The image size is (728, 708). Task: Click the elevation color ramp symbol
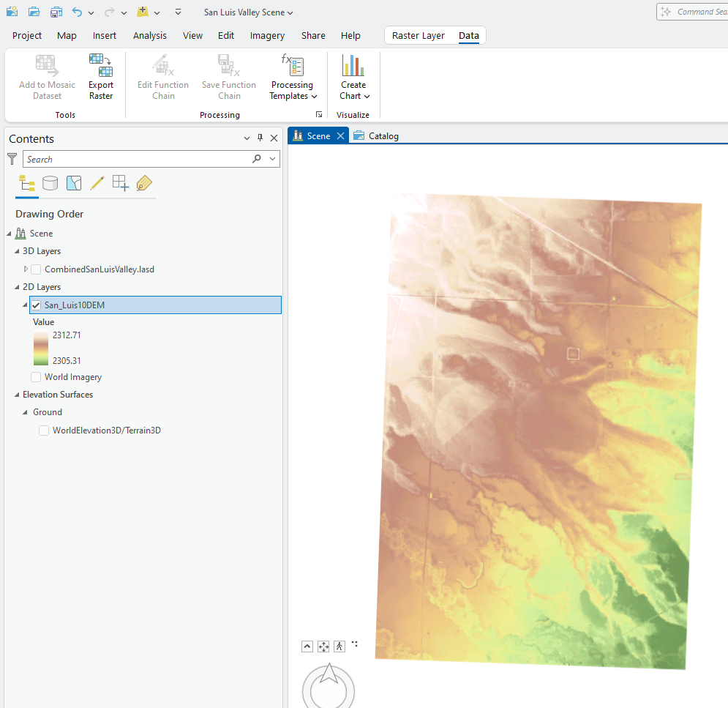41,348
